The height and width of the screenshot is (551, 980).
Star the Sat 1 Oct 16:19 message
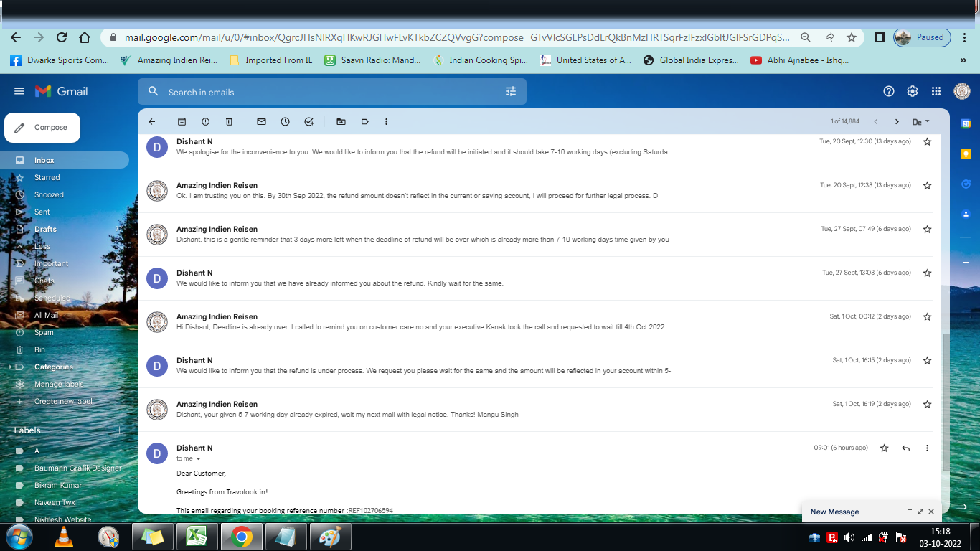927,404
